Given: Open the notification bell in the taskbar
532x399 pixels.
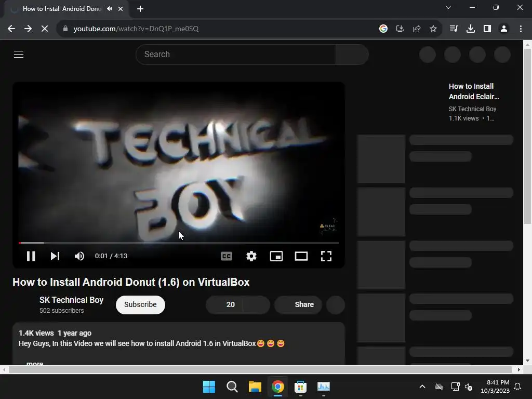Looking at the screenshot, I should pyautogui.click(x=518, y=387).
